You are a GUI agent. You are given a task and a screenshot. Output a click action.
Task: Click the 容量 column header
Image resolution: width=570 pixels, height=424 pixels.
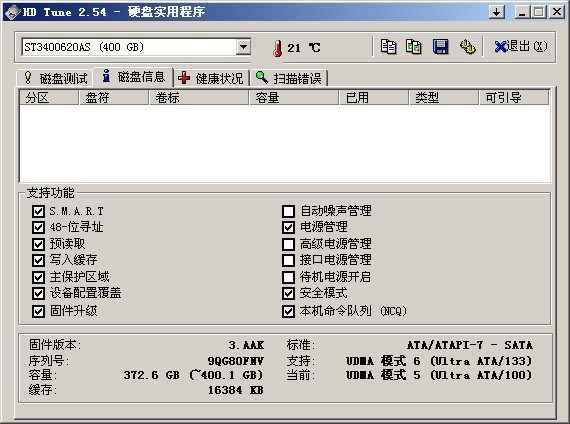(294, 97)
